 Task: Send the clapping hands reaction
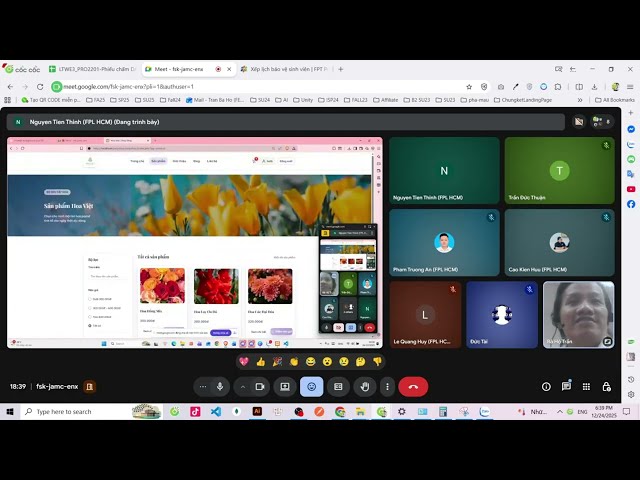pos(294,361)
